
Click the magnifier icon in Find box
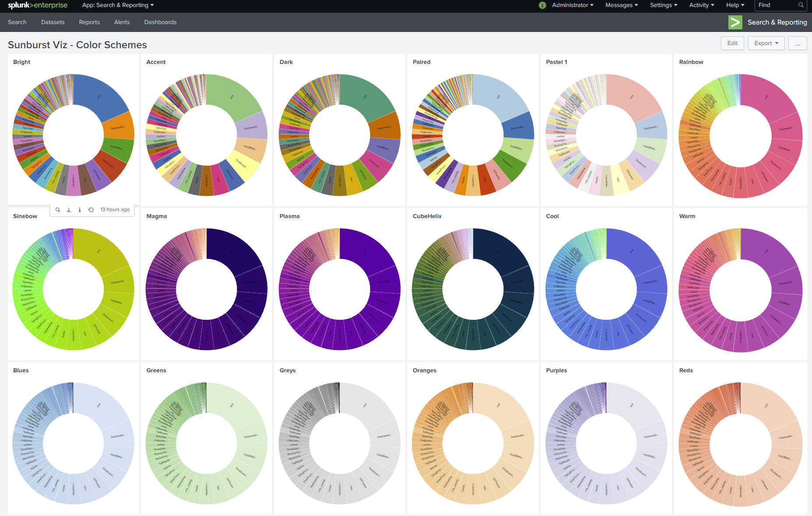(x=801, y=5)
